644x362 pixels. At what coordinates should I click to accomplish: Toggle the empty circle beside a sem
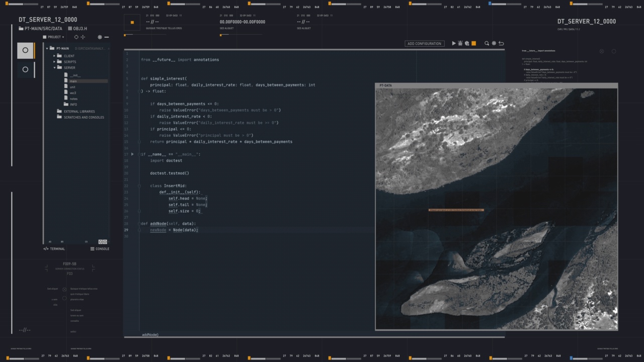point(64,299)
